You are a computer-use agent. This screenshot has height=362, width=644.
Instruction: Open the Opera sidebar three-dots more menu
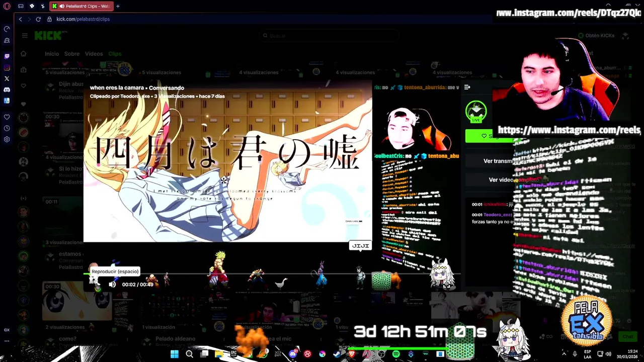7,341
